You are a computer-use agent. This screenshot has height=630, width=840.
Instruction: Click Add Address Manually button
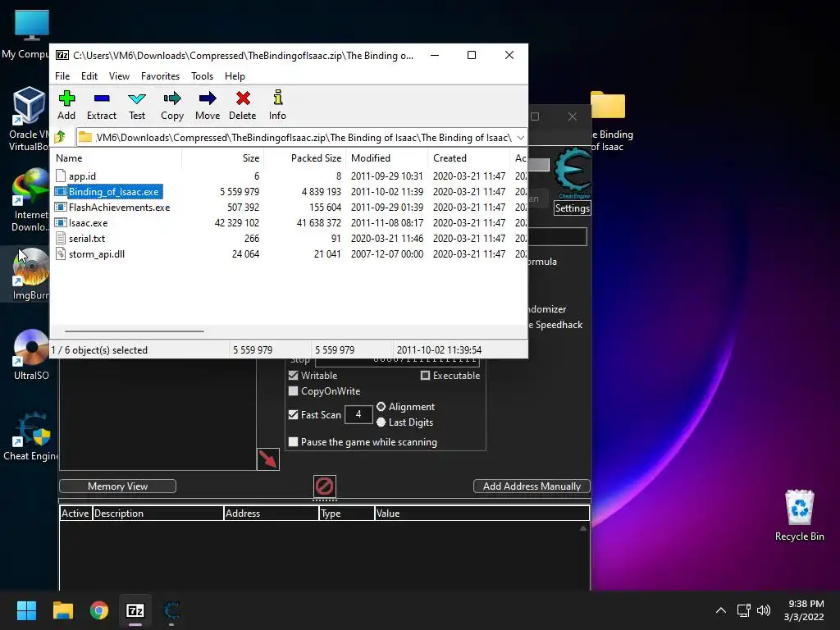point(532,486)
